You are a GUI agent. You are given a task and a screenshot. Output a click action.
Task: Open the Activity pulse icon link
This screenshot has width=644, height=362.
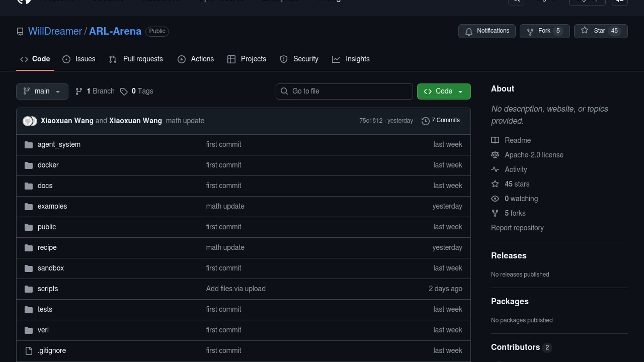495,170
